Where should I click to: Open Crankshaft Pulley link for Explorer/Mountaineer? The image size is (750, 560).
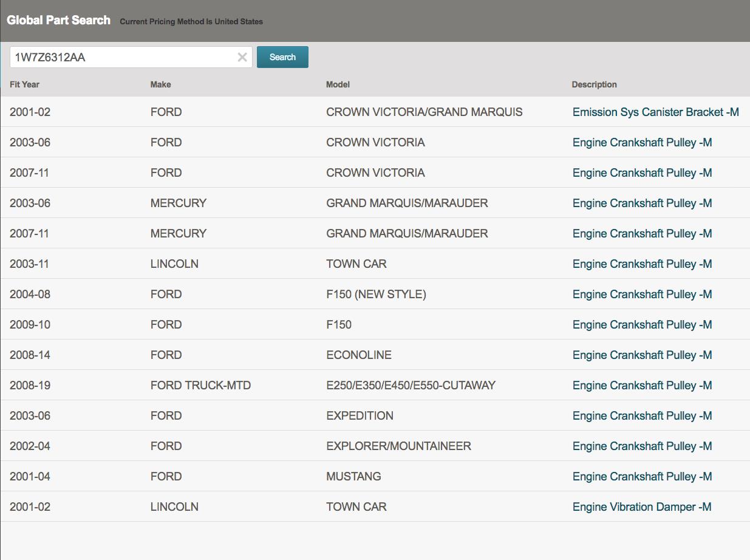(642, 446)
